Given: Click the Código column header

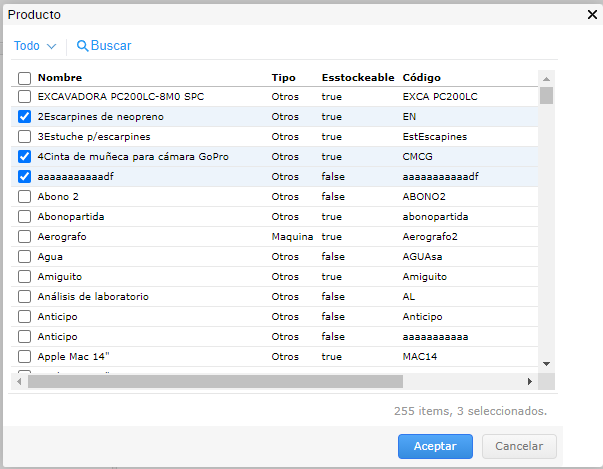Looking at the screenshot, I should pyautogui.click(x=421, y=78).
